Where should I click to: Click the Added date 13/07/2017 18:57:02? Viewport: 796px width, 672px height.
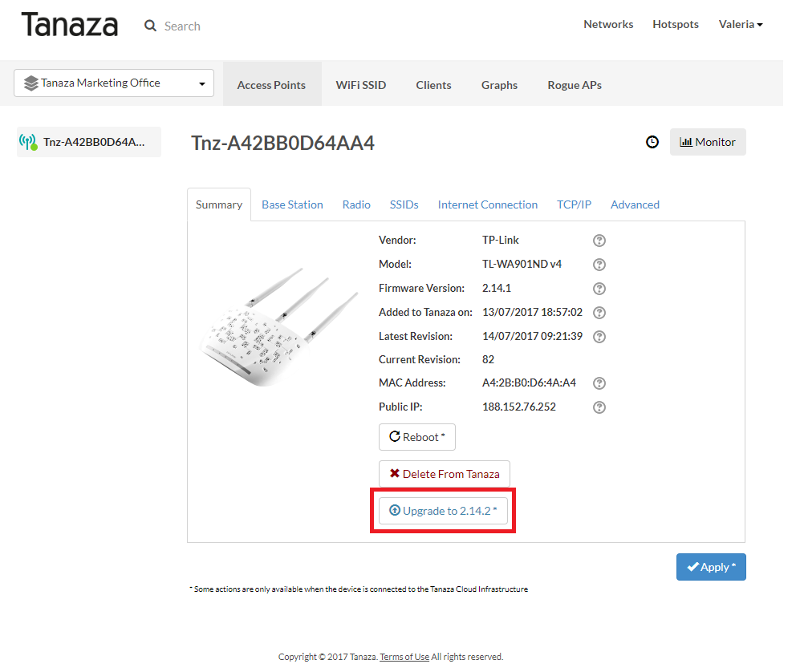[532, 312]
